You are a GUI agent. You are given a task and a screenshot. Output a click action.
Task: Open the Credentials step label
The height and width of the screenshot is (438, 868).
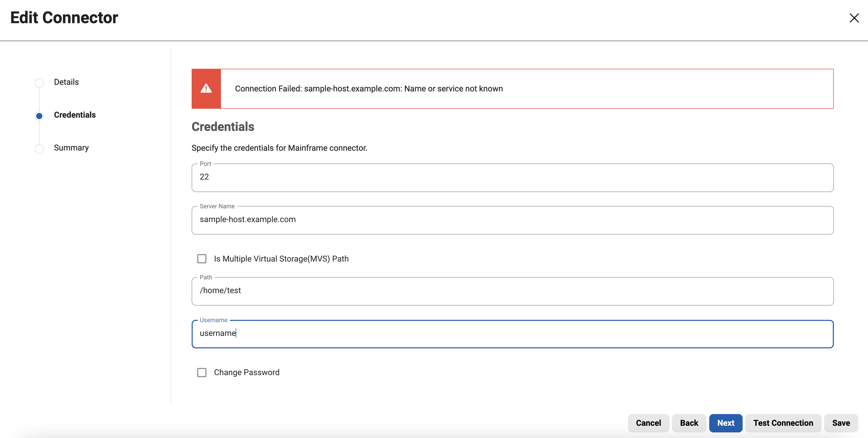(75, 115)
